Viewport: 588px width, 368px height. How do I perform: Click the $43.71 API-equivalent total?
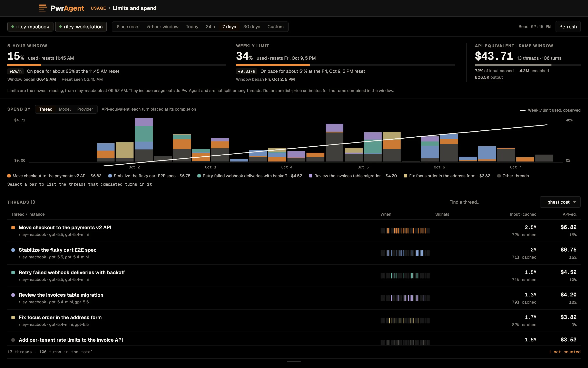(494, 56)
